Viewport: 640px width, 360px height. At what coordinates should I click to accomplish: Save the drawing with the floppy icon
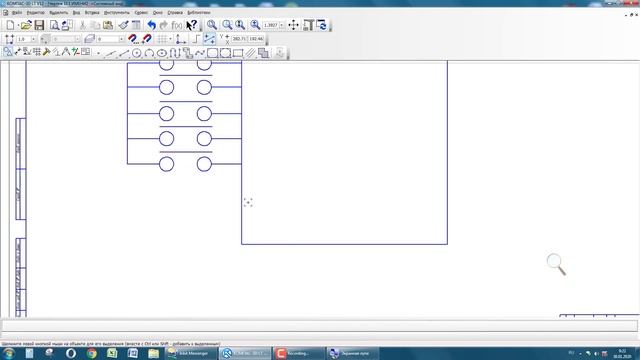(x=39, y=25)
